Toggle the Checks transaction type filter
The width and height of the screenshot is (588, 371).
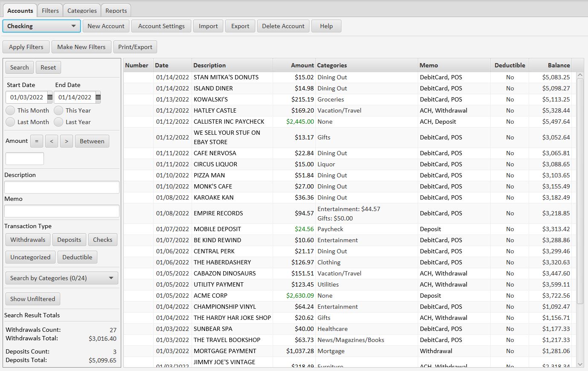[x=103, y=240]
